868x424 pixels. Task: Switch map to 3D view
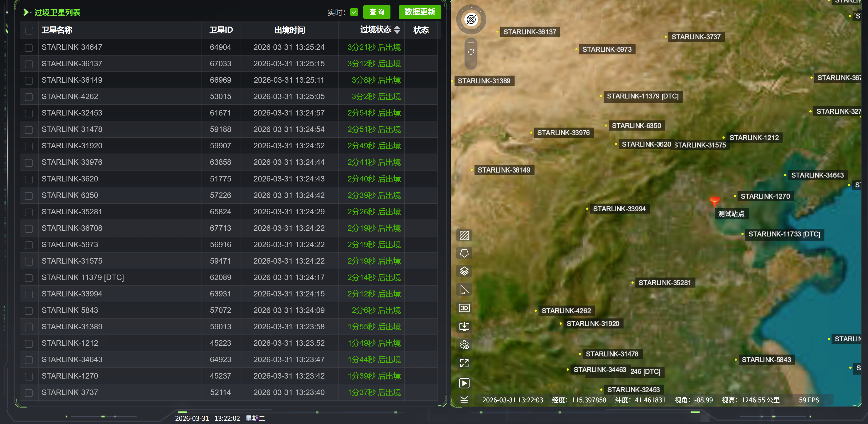(464, 308)
